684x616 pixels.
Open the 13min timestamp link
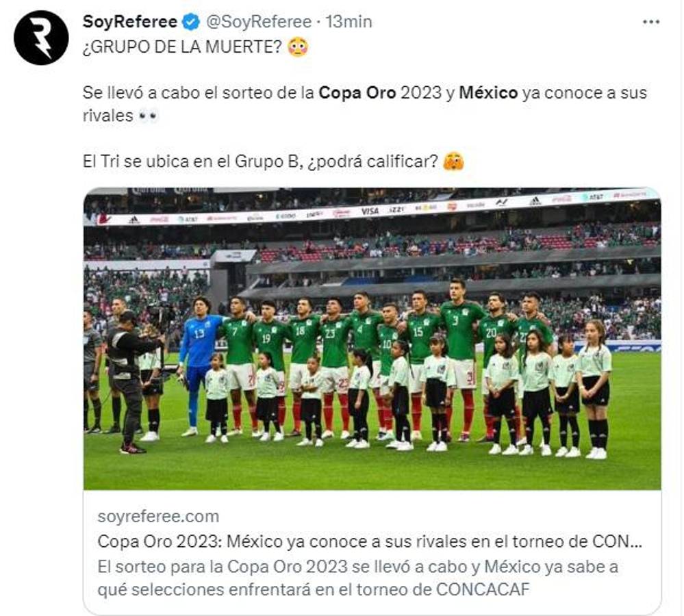[x=349, y=22]
